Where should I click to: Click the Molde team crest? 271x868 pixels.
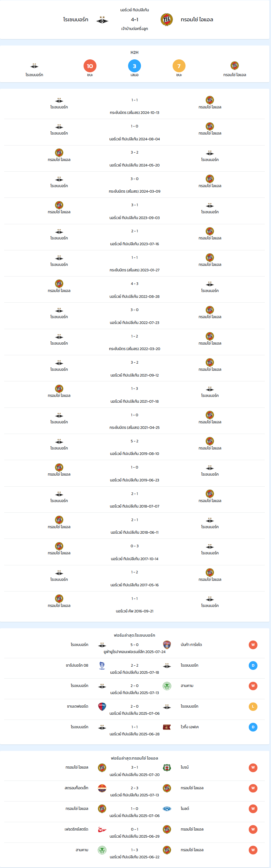coord(167,808)
